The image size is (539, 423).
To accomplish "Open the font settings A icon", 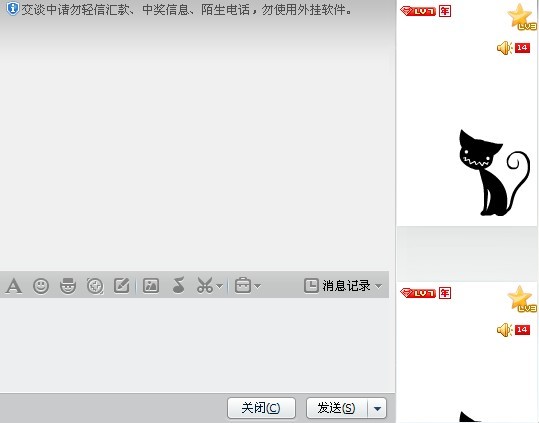I will click(x=14, y=286).
